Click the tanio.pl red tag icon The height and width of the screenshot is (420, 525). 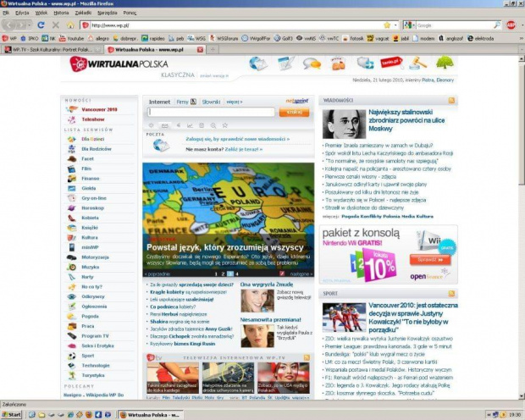(391, 63)
